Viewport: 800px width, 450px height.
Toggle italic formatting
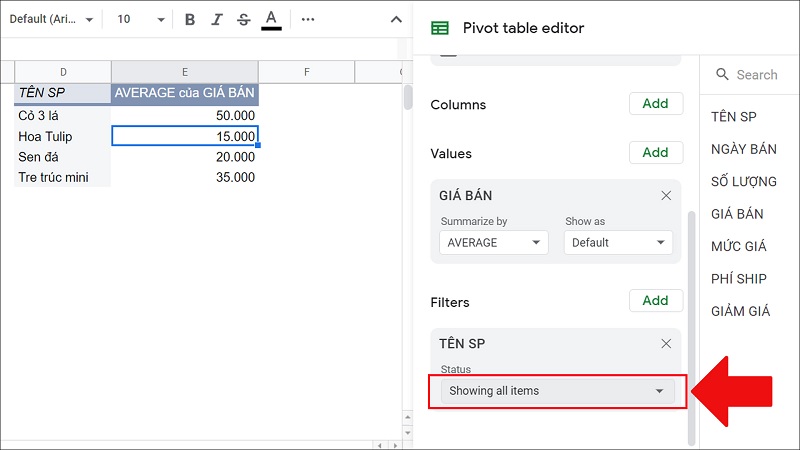point(217,19)
